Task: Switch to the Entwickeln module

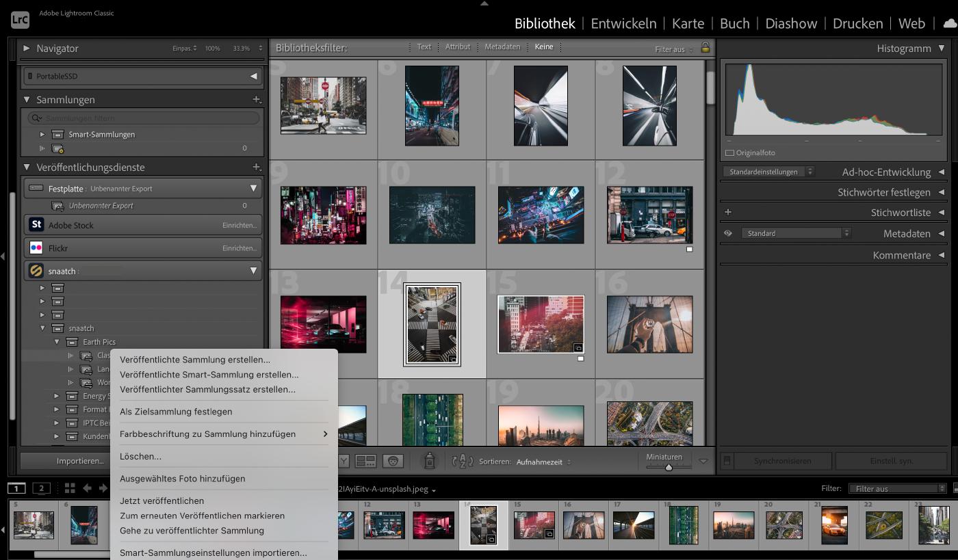Action: pos(623,23)
